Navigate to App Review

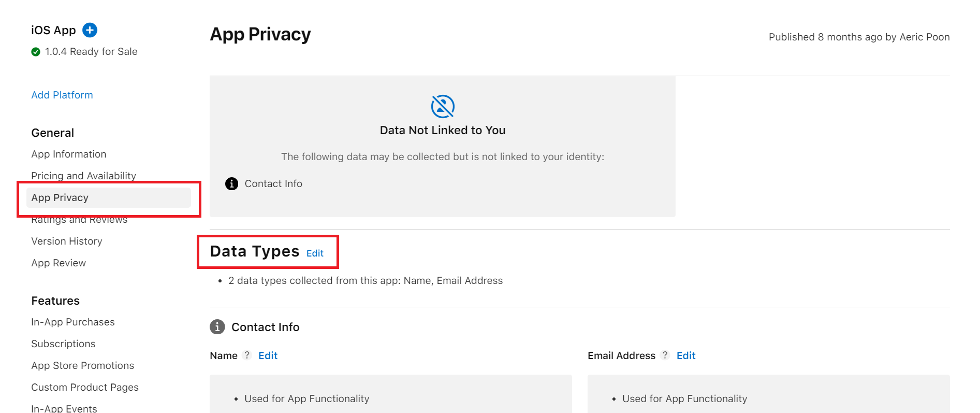pos(58,263)
